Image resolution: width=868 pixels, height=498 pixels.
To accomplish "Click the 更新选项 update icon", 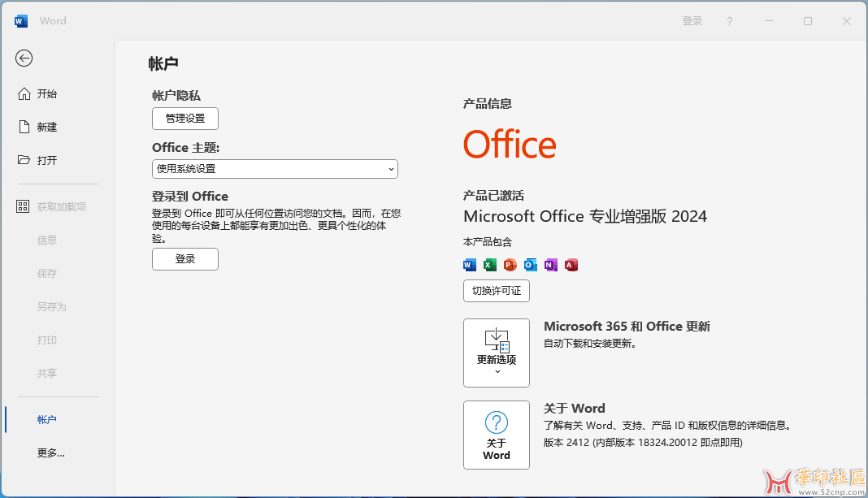I will tap(496, 340).
